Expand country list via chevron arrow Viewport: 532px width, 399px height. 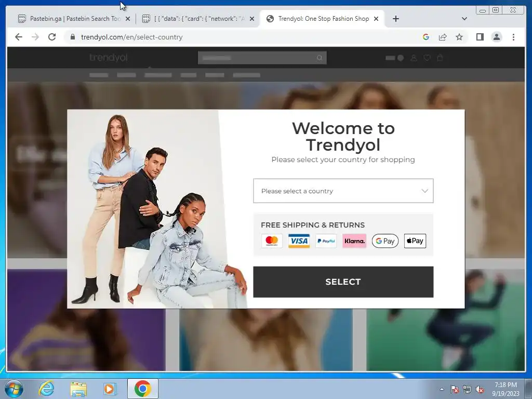pyautogui.click(x=424, y=191)
